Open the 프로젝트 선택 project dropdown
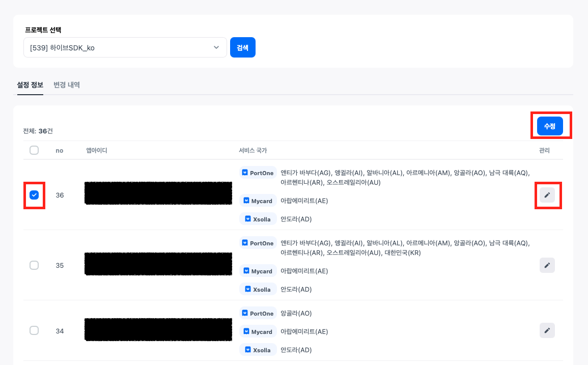 [125, 47]
